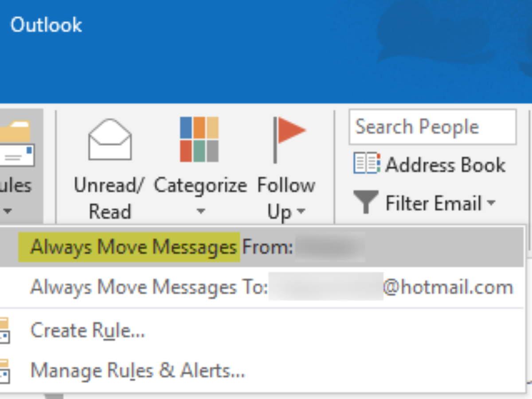The width and height of the screenshot is (532, 399).
Task: Expand the Filter Email dropdown arrow
Action: point(491,203)
